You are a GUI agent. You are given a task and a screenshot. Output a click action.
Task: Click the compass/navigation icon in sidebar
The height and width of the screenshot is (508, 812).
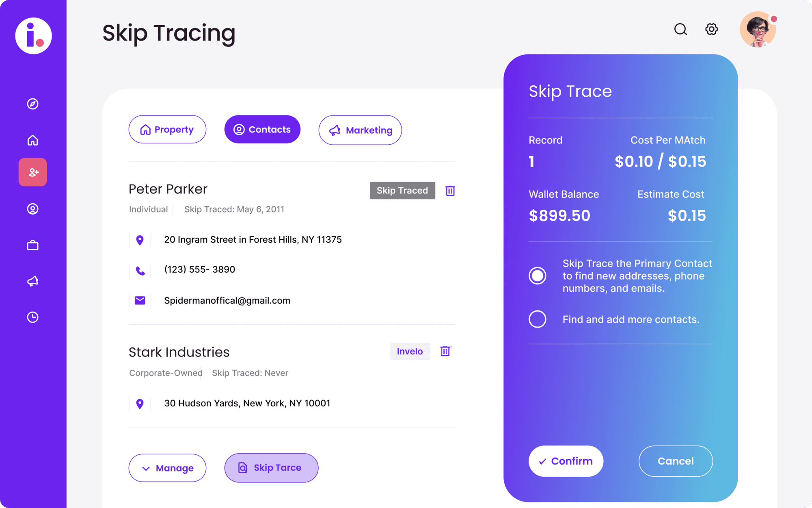click(33, 104)
